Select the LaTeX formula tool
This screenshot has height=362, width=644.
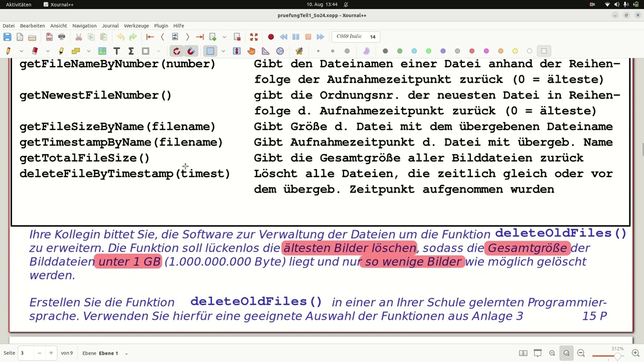131,51
